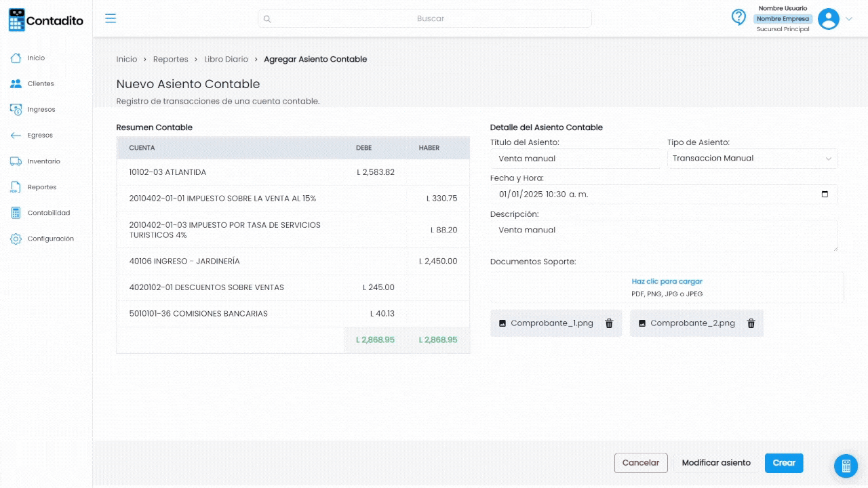Image resolution: width=868 pixels, height=488 pixels.
Task: Click the Reportes PDF icon
Action: coord(16,187)
